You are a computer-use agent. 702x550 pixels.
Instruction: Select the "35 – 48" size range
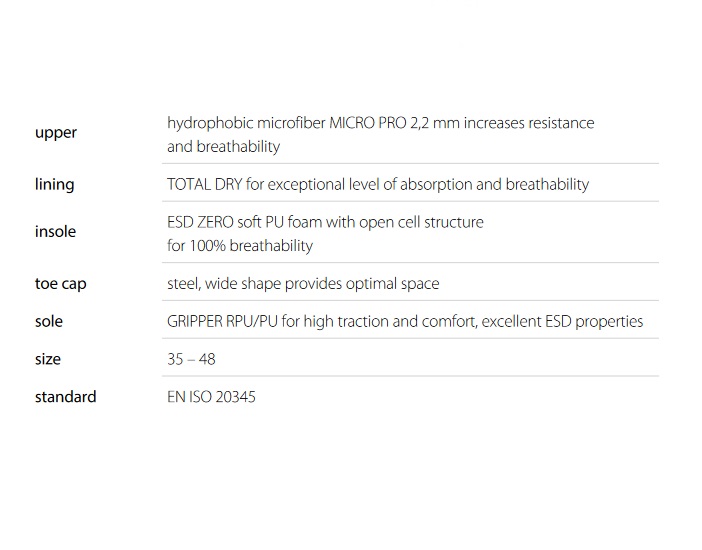click(x=191, y=359)
